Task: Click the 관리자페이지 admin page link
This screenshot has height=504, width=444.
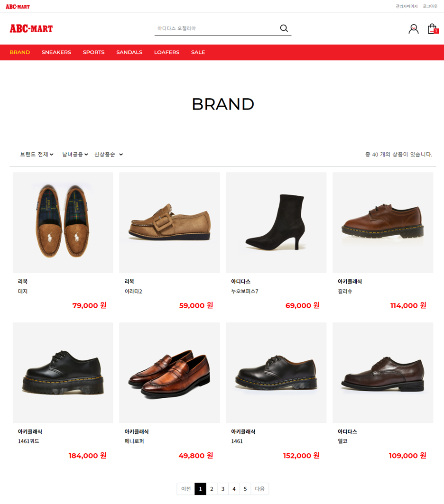Action: point(407,6)
